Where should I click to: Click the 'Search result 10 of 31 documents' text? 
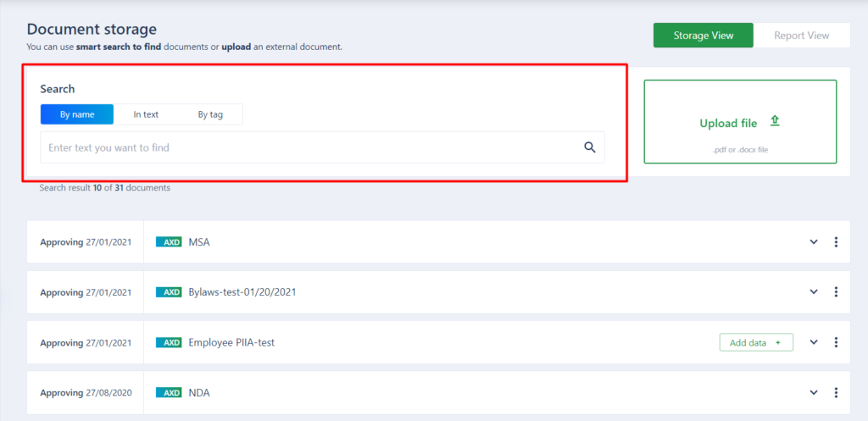(x=104, y=188)
